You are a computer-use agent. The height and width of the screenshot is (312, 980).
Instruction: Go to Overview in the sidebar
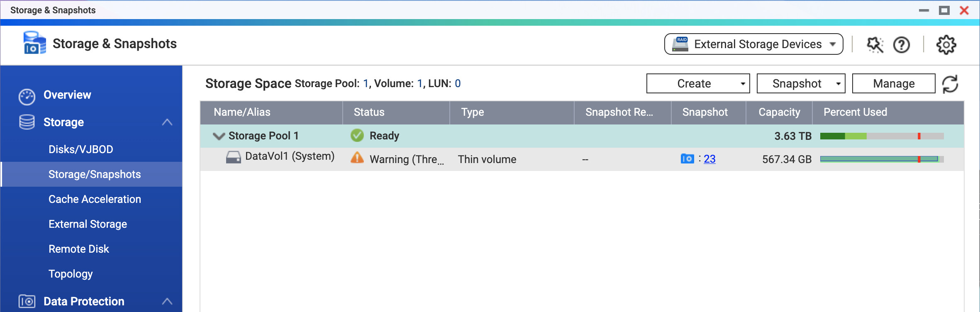[x=67, y=95]
